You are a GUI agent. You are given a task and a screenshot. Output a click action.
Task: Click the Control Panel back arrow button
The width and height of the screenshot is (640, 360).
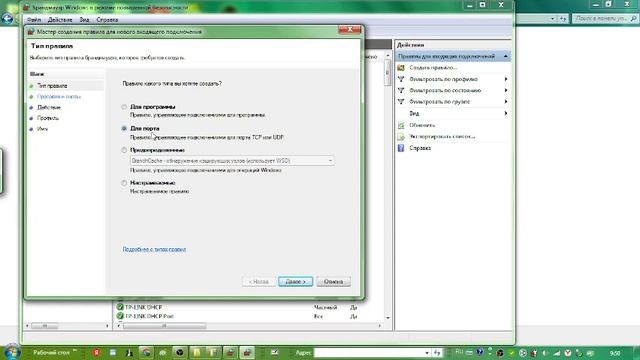[x=7, y=18]
